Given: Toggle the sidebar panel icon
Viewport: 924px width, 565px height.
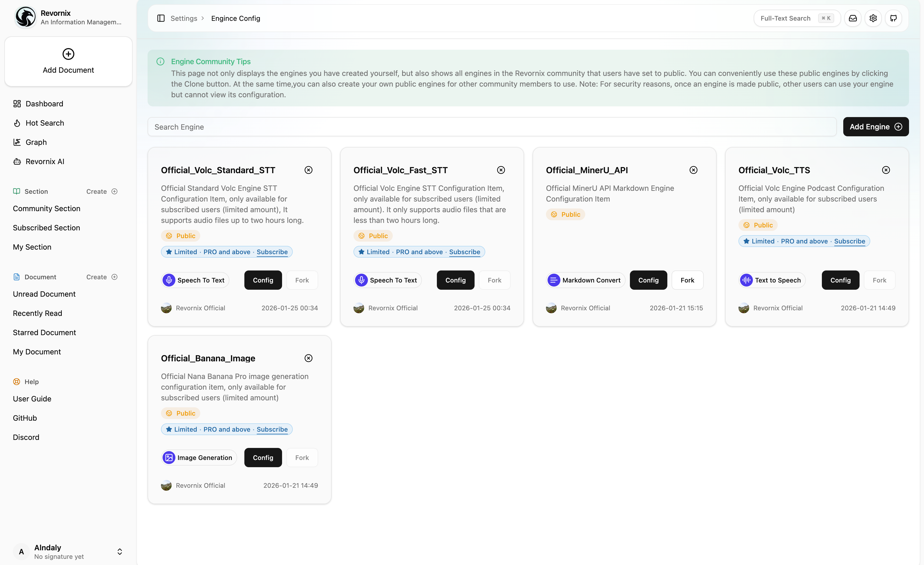Looking at the screenshot, I should [x=161, y=18].
